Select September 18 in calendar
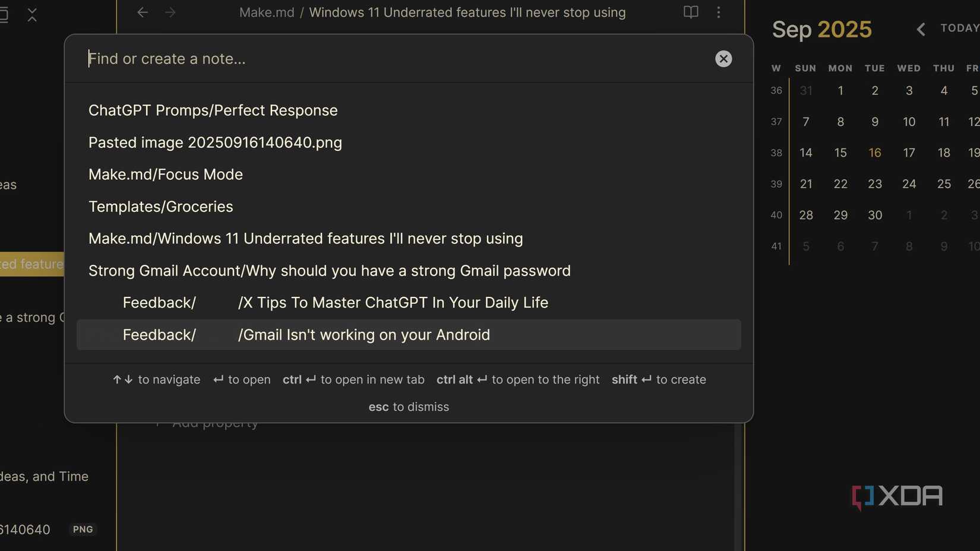The height and width of the screenshot is (551, 980). pyautogui.click(x=944, y=153)
